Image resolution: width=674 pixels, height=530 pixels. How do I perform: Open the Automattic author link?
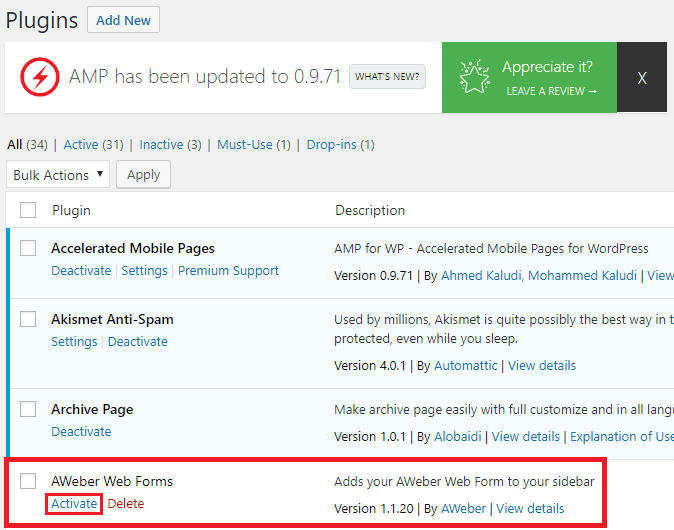tap(466, 365)
